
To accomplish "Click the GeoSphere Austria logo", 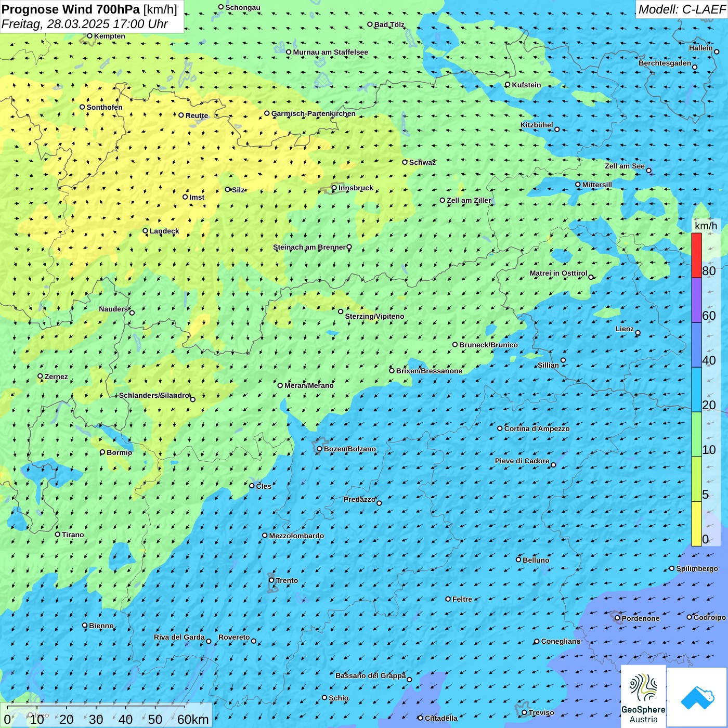I will 643,696.
